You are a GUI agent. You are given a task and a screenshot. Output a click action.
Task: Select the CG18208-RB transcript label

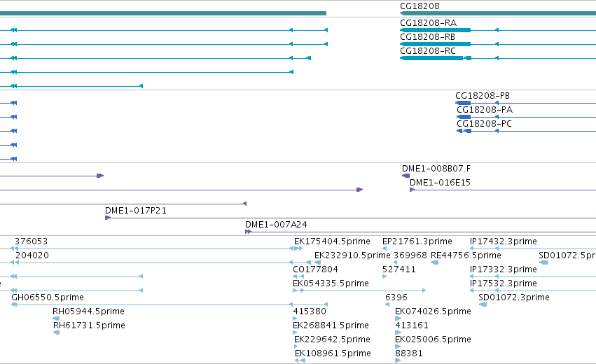coord(428,37)
